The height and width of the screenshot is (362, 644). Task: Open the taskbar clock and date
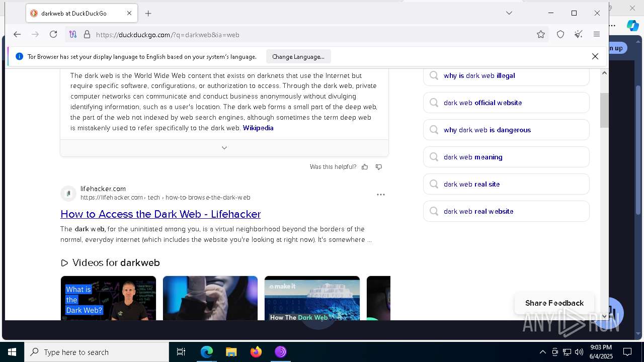[x=601, y=352]
